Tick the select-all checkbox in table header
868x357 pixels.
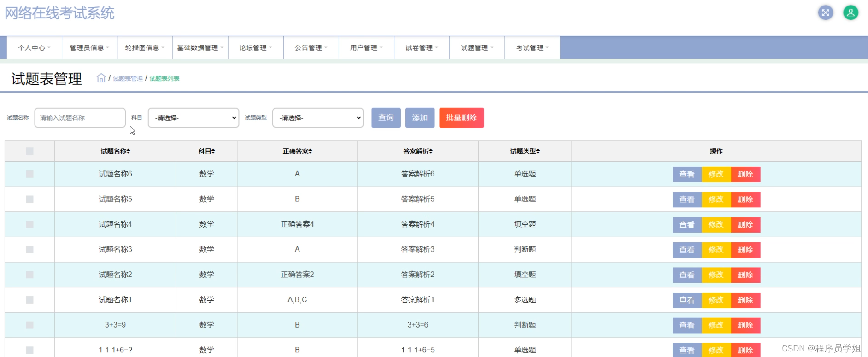pyautogui.click(x=30, y=151)
